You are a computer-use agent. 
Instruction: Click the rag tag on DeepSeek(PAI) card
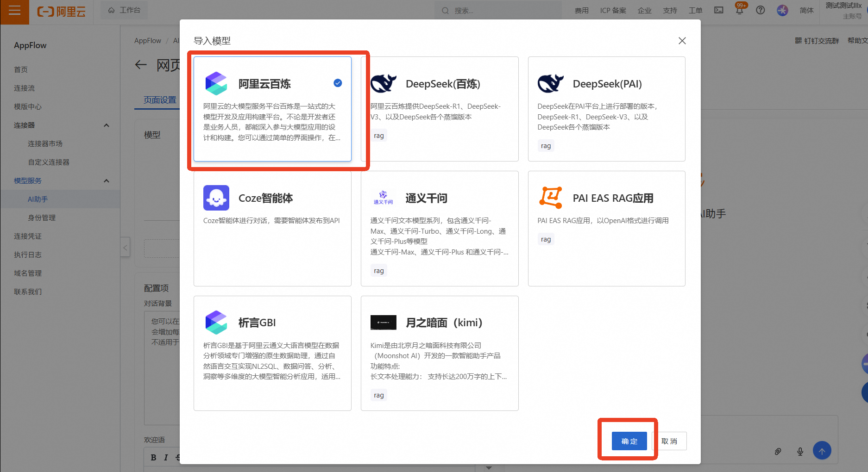pyautogui.click(x=546, y=146)
